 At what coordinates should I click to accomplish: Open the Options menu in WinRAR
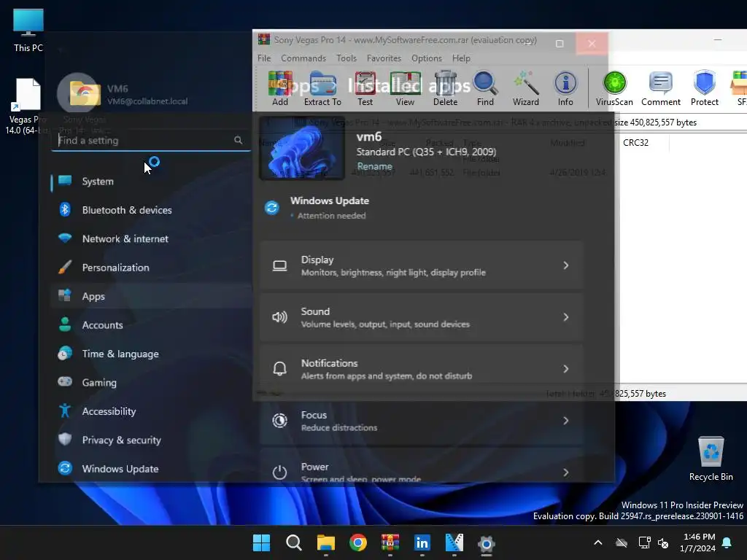(426, 58)
